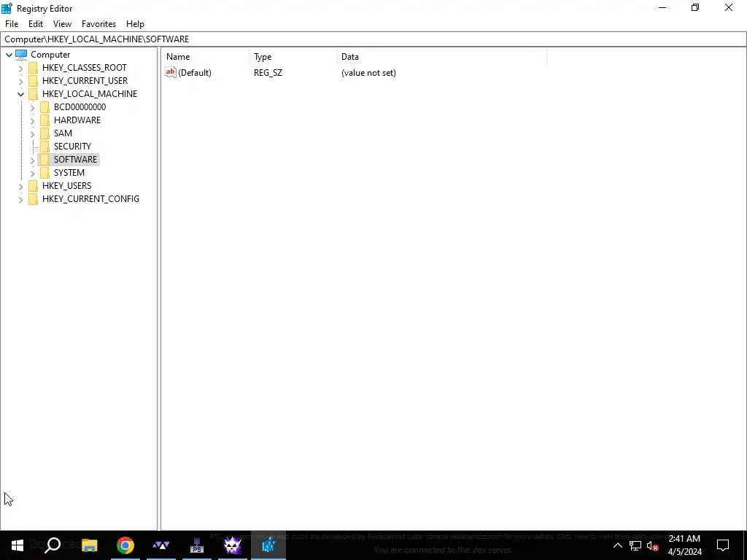Open the Windows Start menu

tap(18, 545)
